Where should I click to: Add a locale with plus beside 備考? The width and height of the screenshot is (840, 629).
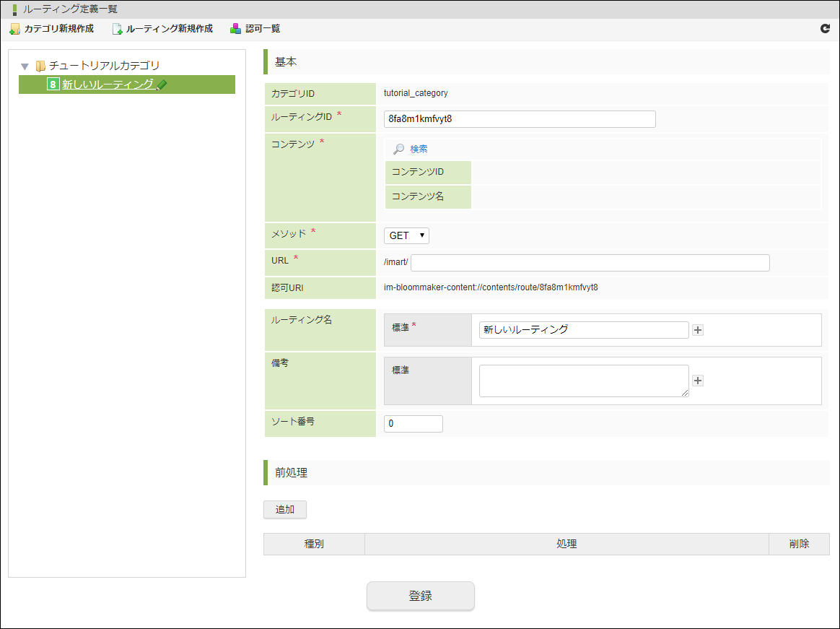click(698, 381)
